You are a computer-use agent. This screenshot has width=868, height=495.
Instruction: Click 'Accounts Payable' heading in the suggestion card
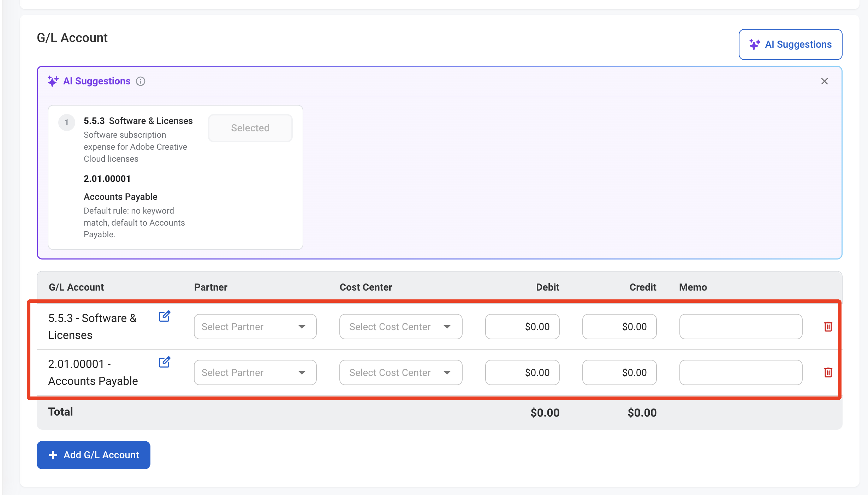[120, 197]
